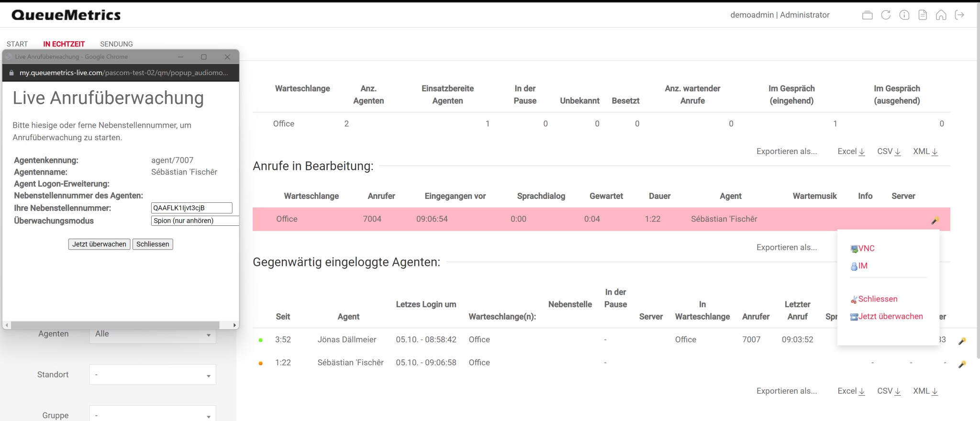Open the QueueMetrics home icon
Image resolution: width=980 pixels, height=421 pixels.
click(941, 15)
